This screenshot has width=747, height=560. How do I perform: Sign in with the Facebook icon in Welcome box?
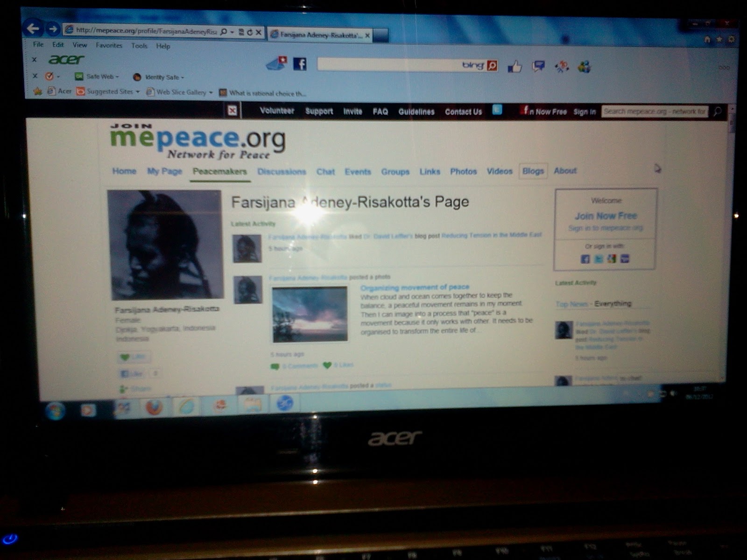click(x=585, y=259)
